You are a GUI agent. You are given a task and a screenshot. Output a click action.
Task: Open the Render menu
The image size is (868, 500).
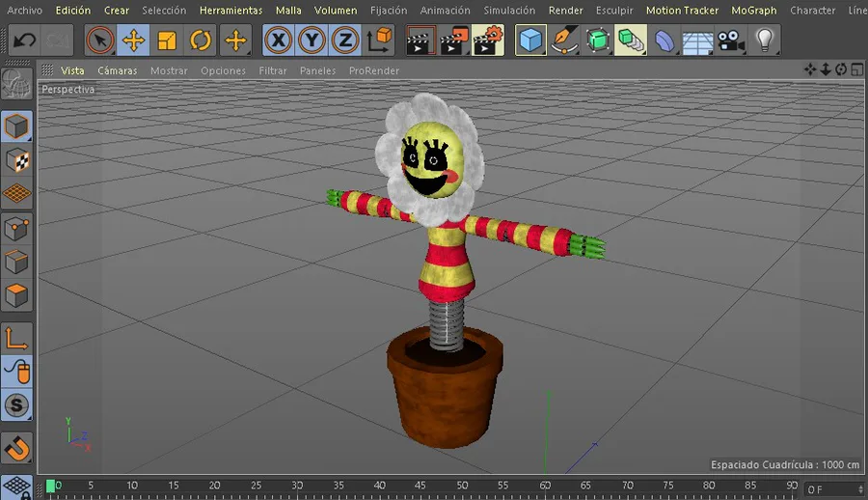pos(566,10)
